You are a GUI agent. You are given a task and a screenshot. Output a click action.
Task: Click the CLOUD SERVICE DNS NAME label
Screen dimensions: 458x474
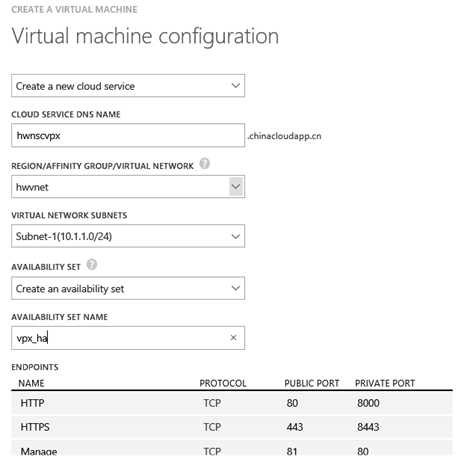pyautogui.click(x=66, y=114)
